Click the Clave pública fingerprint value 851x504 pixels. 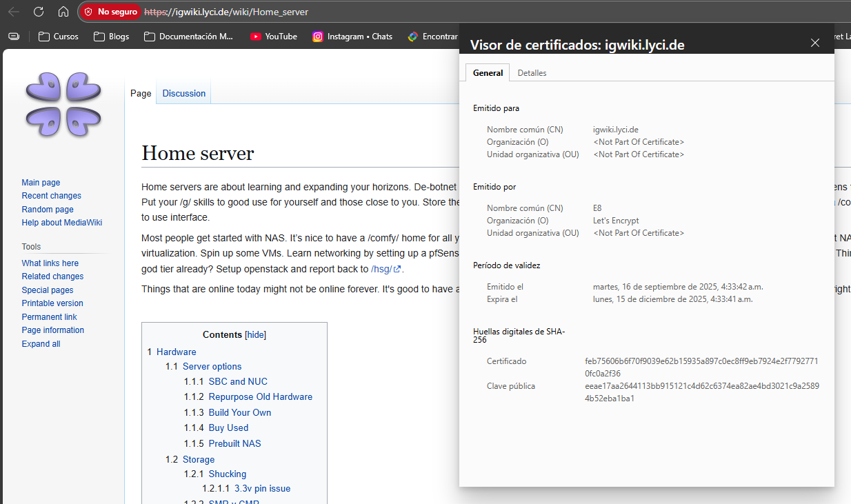(x=702, y=392)
